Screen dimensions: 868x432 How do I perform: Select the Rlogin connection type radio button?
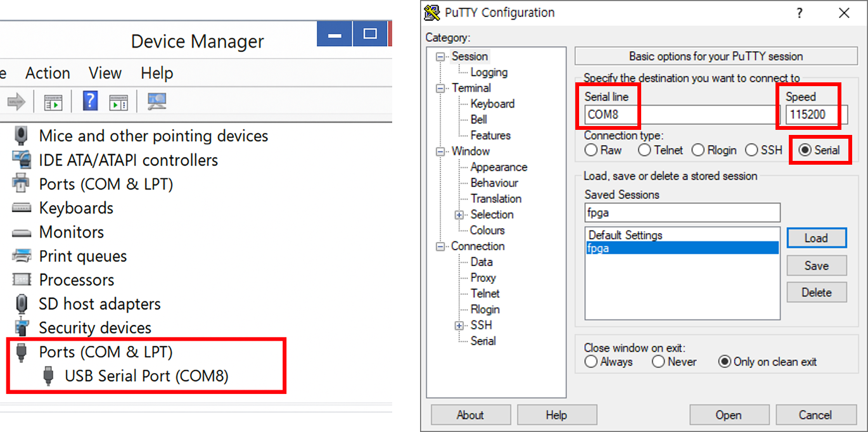pyautogui.click(x=698, y=150)
